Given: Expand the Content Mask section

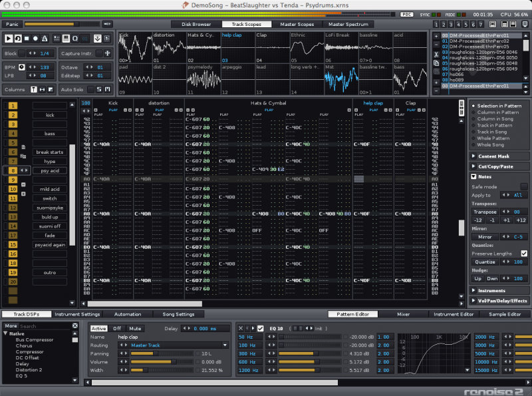Looking at the screenshot, I should pyautogui.click(x=473, y=156).
